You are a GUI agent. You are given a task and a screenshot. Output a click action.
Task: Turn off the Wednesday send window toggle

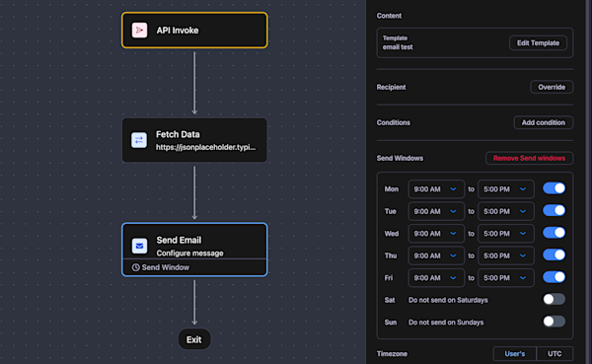[554, 233]
